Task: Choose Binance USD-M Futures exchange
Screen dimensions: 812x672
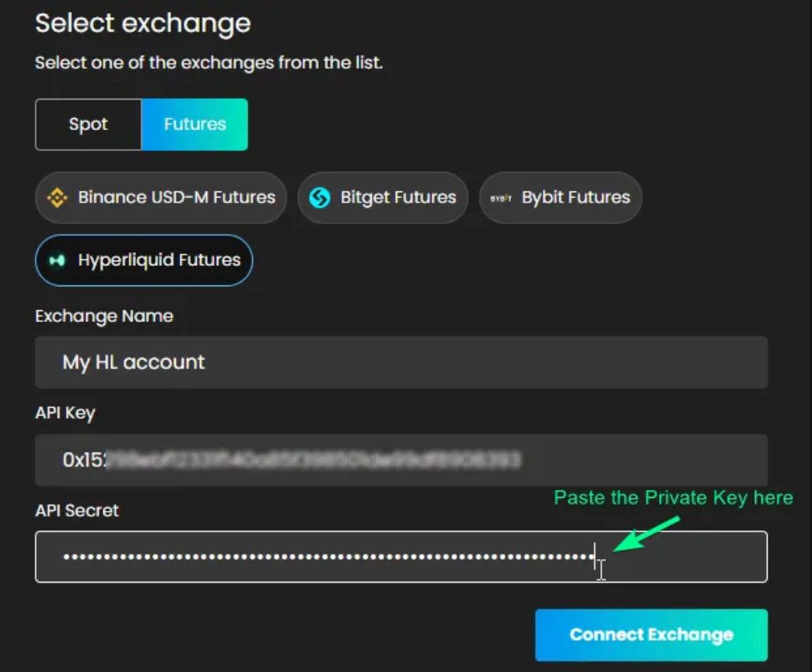Action: tap(161, 198)
